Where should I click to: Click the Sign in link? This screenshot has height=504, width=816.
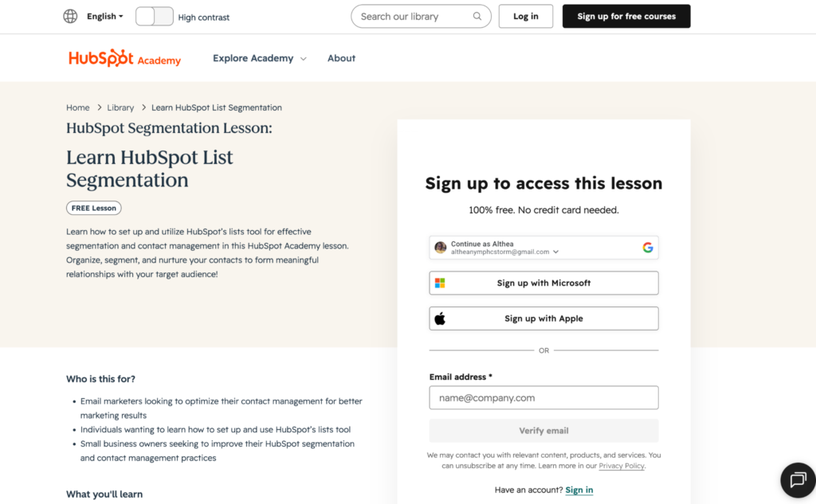click(x=579, y=490)
